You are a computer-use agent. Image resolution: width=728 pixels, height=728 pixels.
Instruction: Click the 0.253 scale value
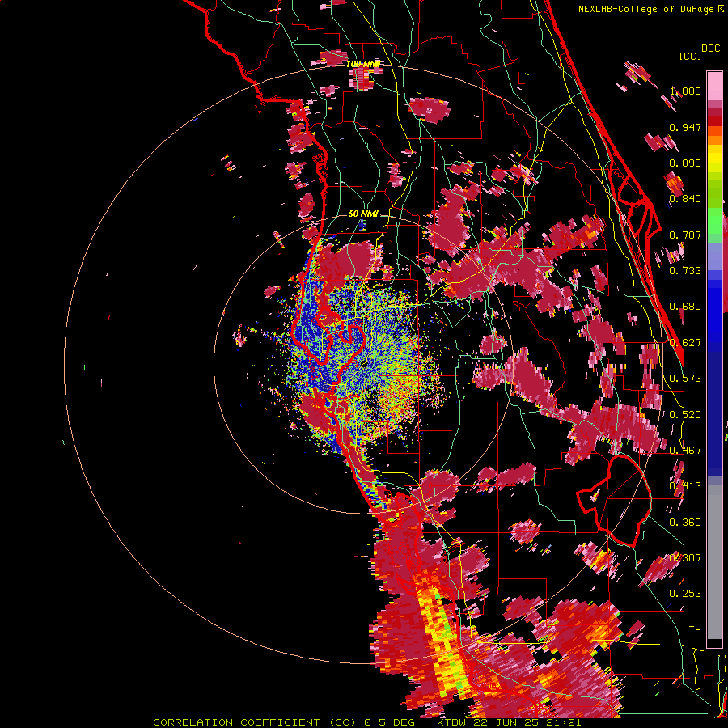click(685, 594)
